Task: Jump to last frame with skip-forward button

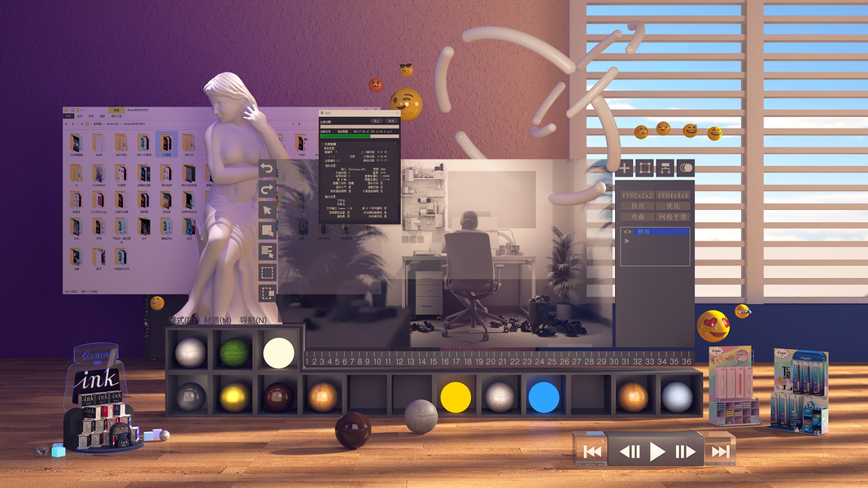Action: [721, 451]
